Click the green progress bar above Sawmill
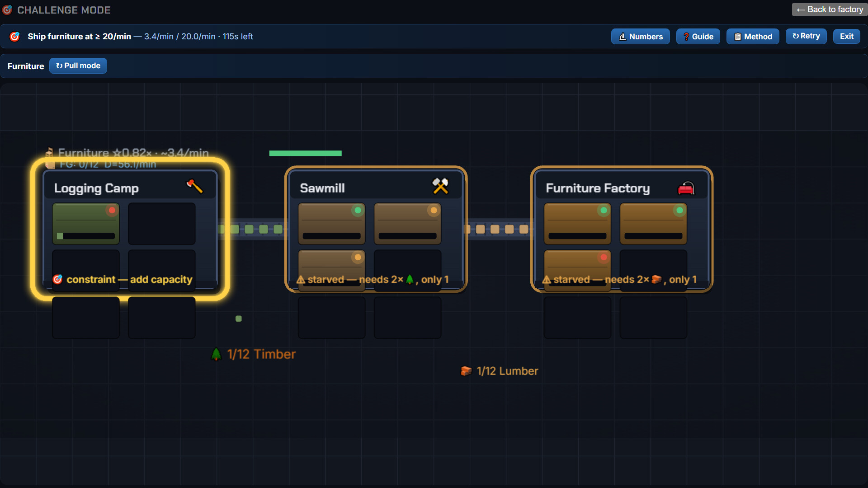This screenshot has width=868, height=488. click(306, 153)
